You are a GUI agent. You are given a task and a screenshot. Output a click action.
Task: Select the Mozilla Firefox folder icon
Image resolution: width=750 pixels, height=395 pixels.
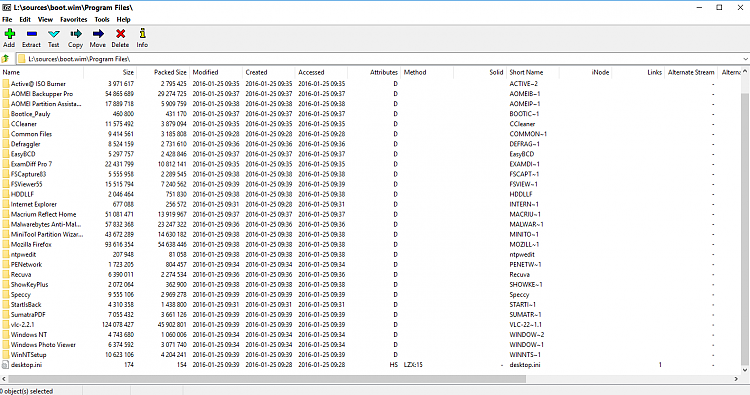(6, 244)
